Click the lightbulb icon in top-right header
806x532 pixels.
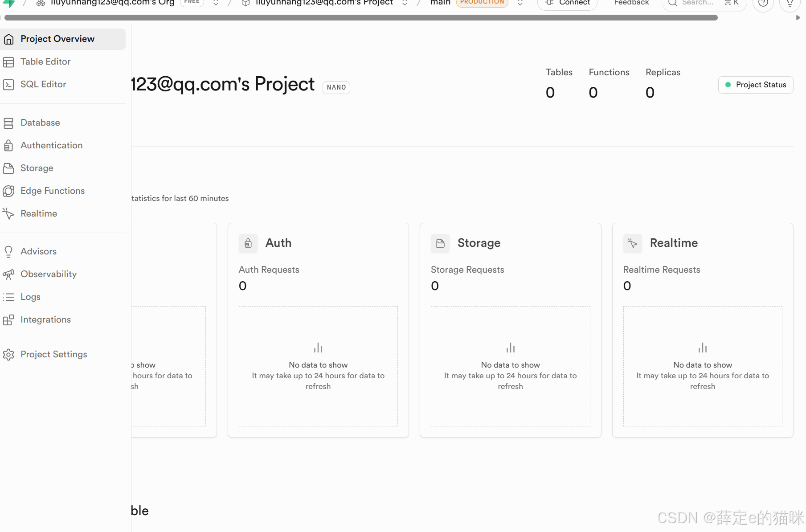(790, 3)
